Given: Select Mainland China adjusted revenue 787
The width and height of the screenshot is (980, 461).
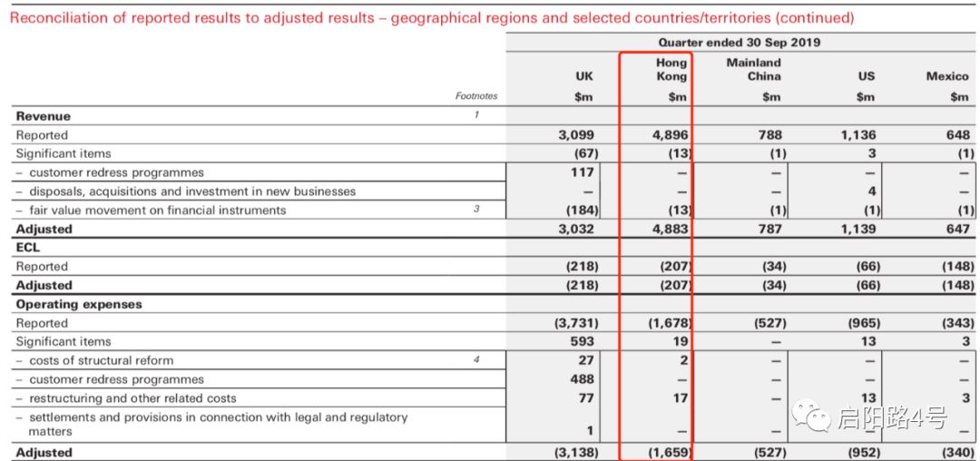Looking at the screenshot, I should pos(769,229).
